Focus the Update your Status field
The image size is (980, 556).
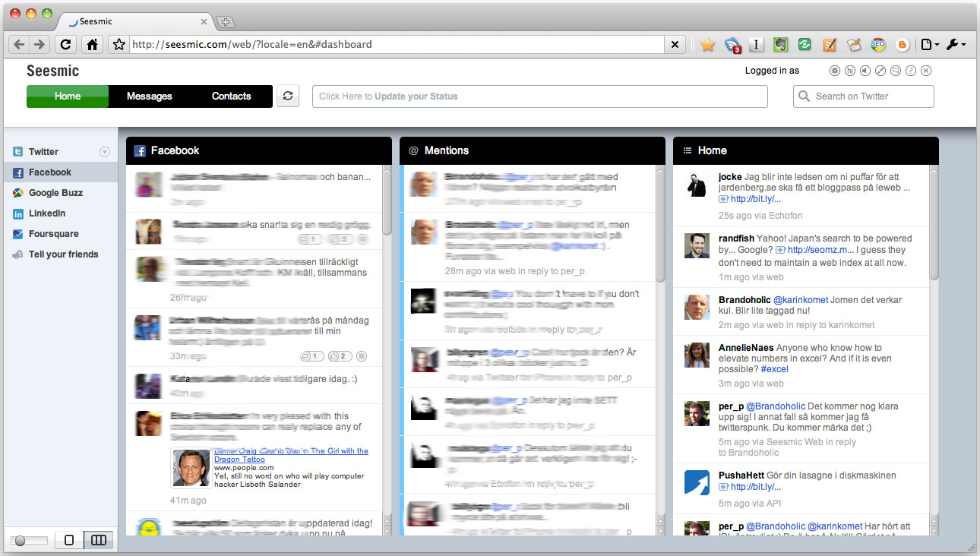[540, 96]
